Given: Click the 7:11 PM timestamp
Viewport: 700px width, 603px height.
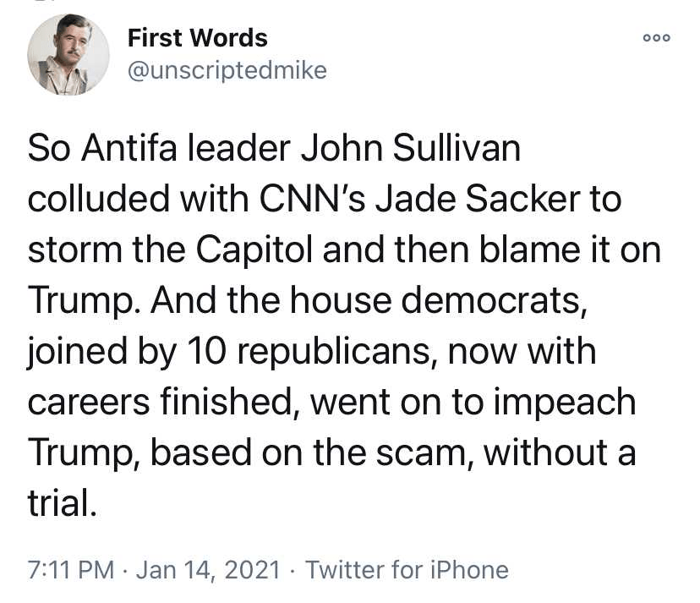Looking at the screenshot, I should tap(71, 569).
